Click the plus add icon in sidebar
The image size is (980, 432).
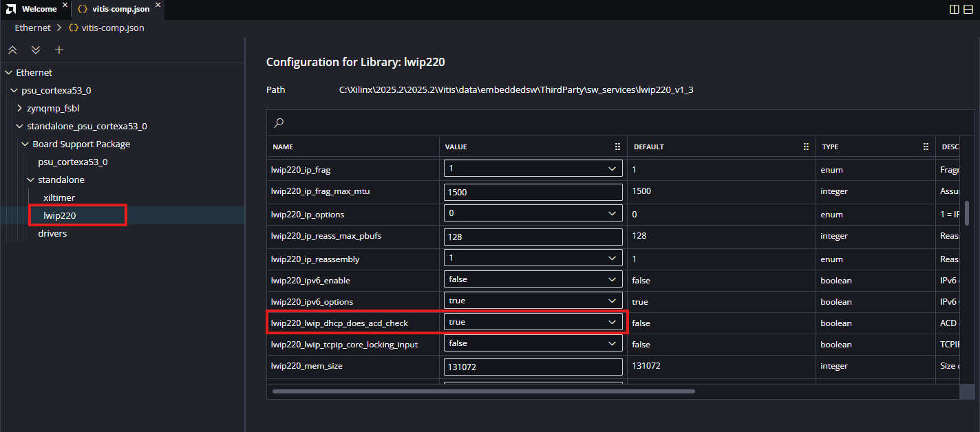[59, 50]
